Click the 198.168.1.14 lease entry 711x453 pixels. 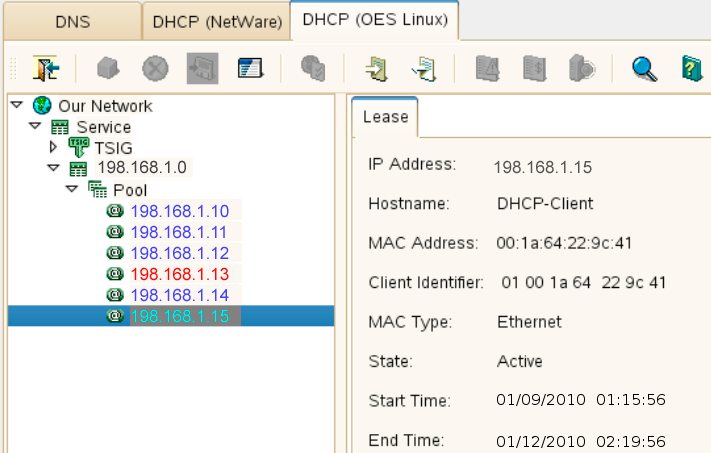click(179, 295)
